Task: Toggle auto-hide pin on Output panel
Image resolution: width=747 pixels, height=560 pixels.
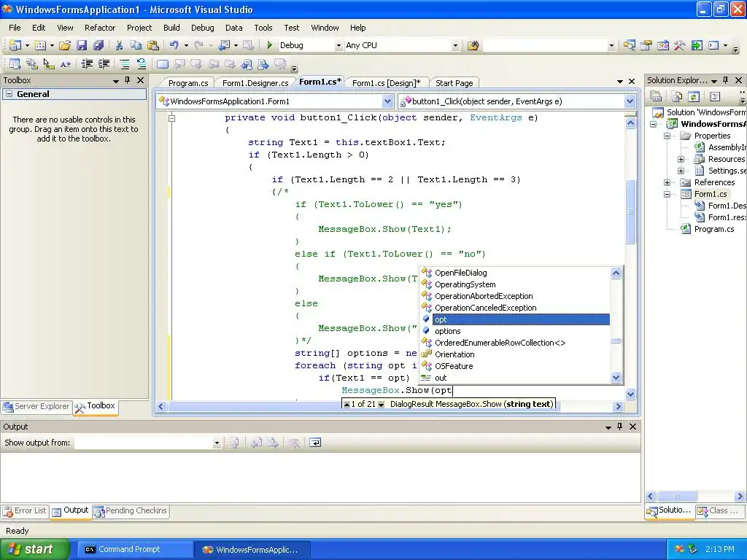Action: point(619,426)
